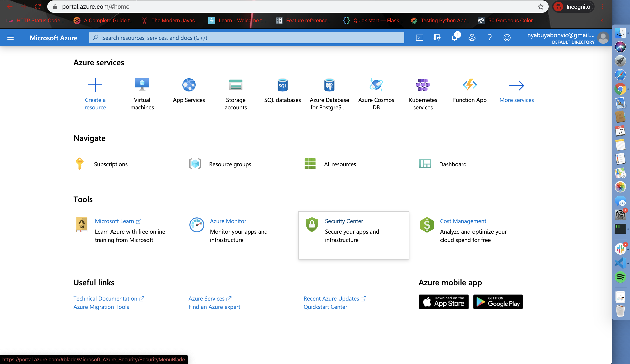Show notifications via the bell icon
The height and width of the screenshot is (364, 630).
(455, 38)
